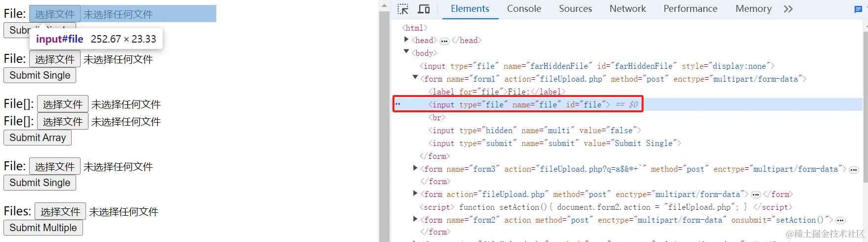Image resolution: width=868 pixels, height=242 pixels.
Task: Switch to the Elements tab
Action: tap(470, 9)
